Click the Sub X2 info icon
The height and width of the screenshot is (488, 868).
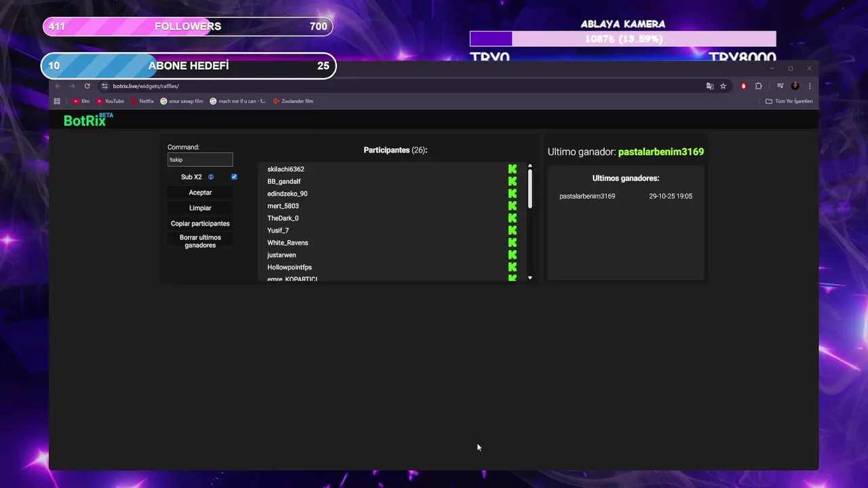point(211,177)
